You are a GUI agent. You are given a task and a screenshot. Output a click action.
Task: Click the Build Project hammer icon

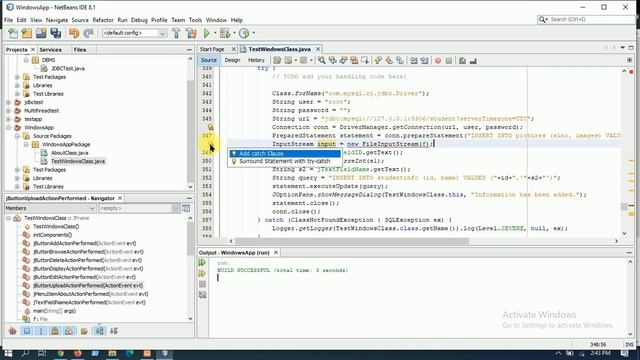point(176,33)
